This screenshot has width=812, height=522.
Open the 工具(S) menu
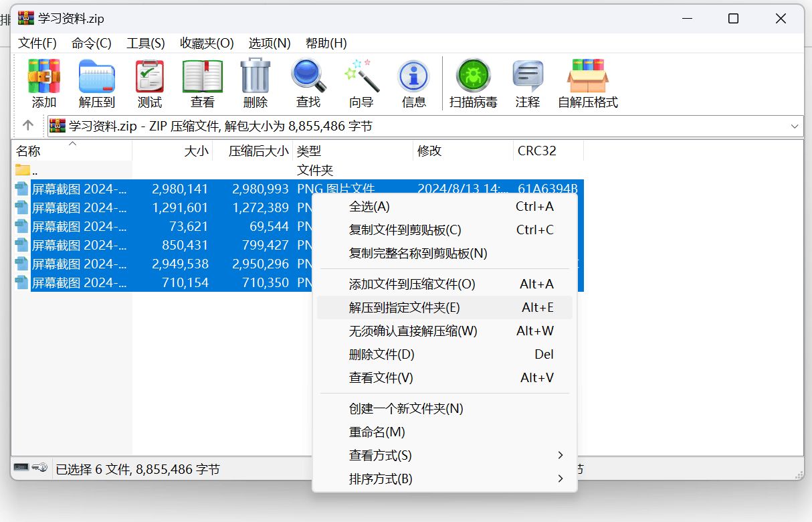146,43
